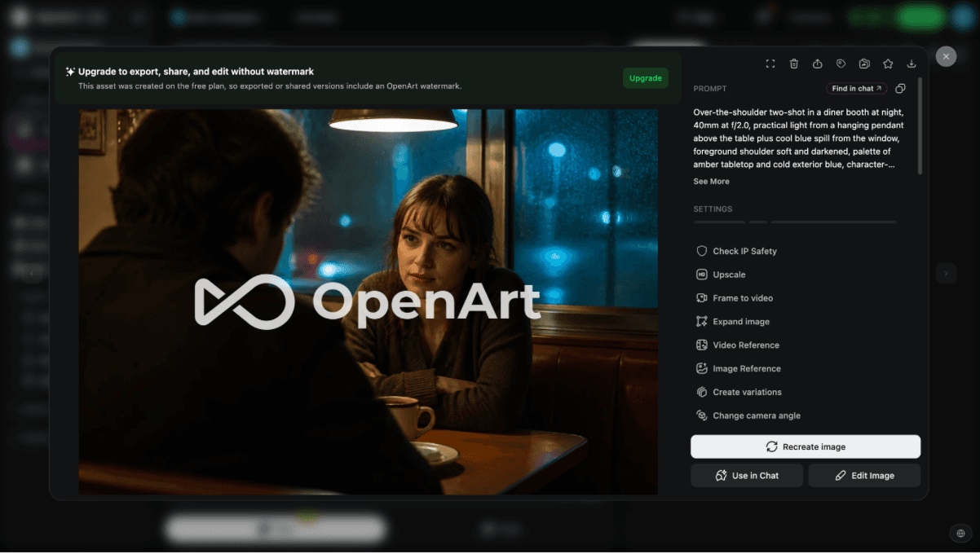The image size is (980, 554).
Task: Click the Use in Chat button
Action: click(x=747, y=475)
